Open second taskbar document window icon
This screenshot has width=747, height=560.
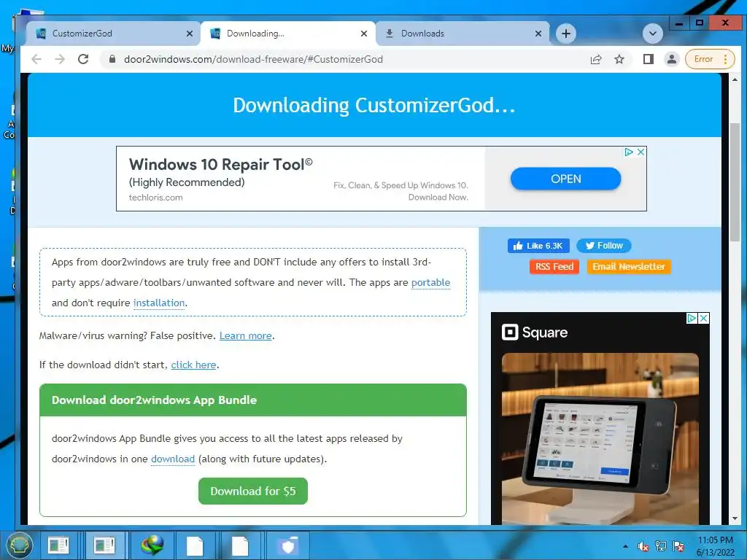[104, 545]
